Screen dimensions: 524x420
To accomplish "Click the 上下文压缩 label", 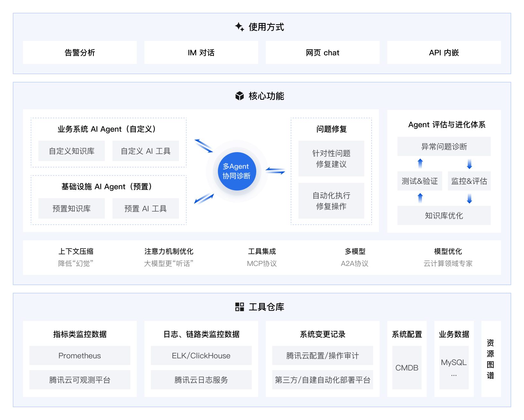I will point(76,251).
